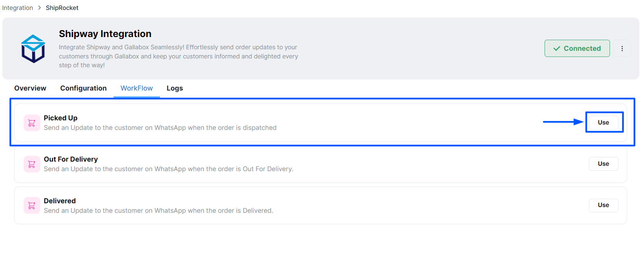Click the Delivered cart icon
Screen dimensions: 644x264
[x=32, y=206]
